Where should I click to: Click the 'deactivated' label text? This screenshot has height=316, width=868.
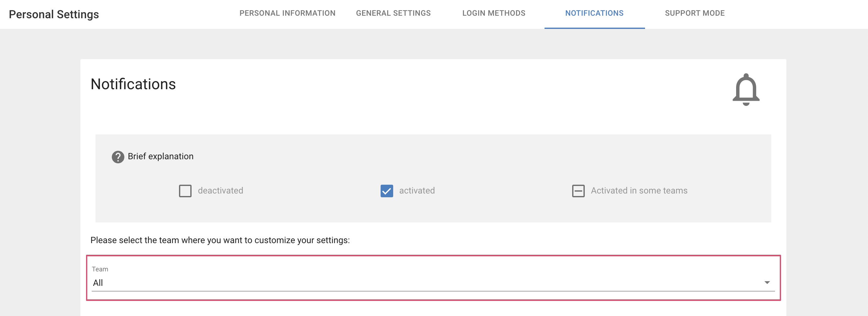coord(220,191)
